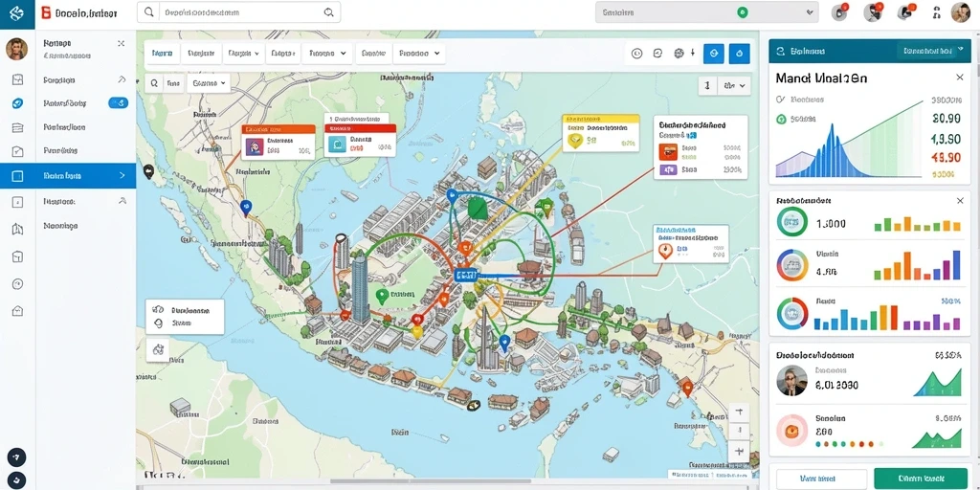This screenshot has height=490, width=980.
Task: Select the first blue-text tab in the map filter bar
Action: [163, 54]
